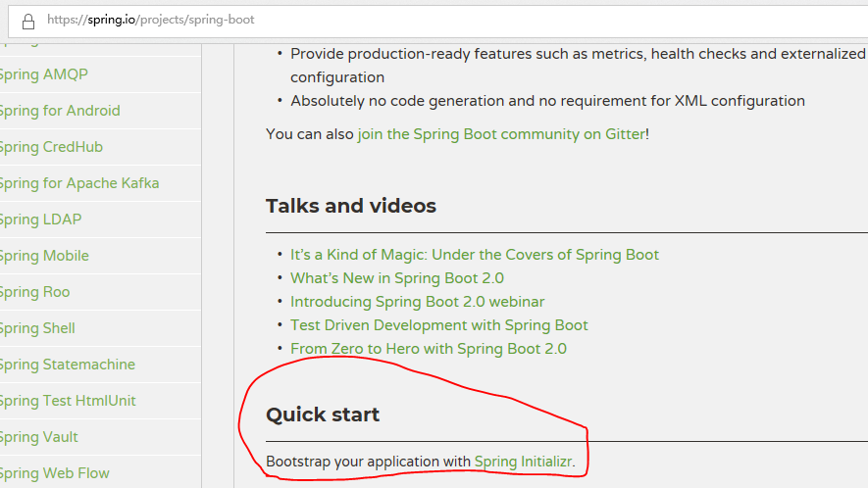Image resolution: width=868 pixels, height=488 pixels.
Task: Click the Quick start heading
Action: (323, 415)
